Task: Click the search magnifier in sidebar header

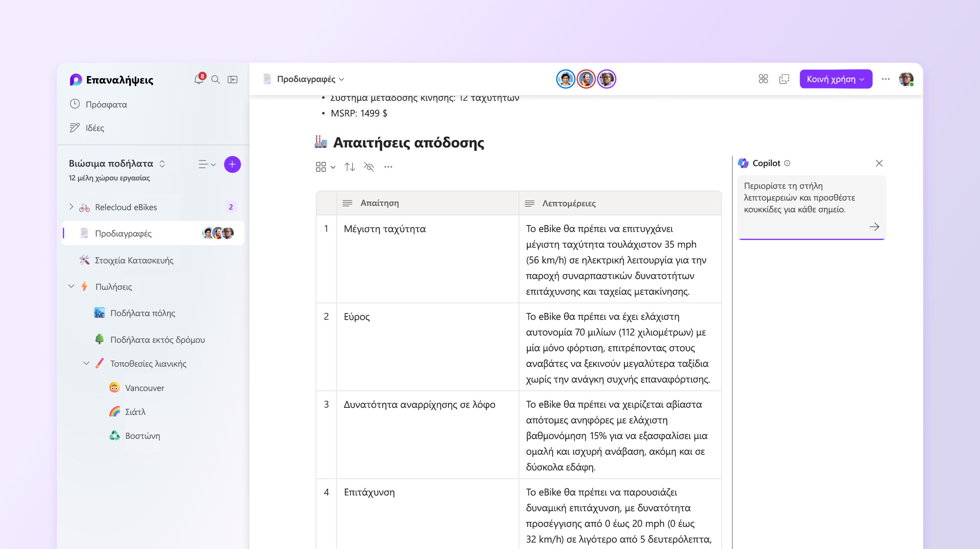Action: 216,80
